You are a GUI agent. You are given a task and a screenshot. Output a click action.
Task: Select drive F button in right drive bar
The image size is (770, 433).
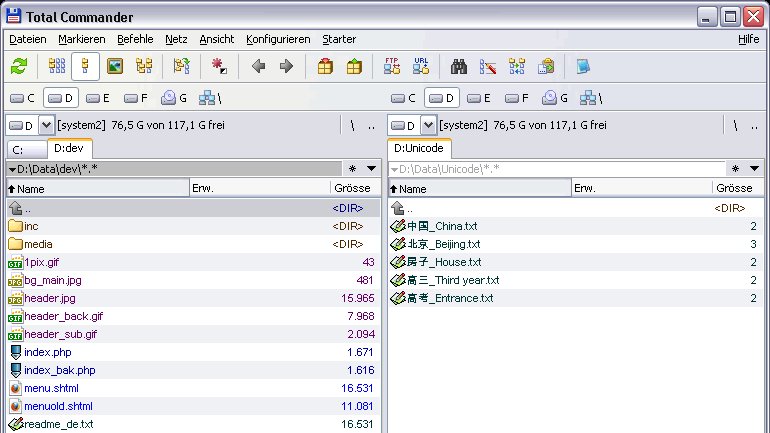pyautogui.click(x=517, y=98)
